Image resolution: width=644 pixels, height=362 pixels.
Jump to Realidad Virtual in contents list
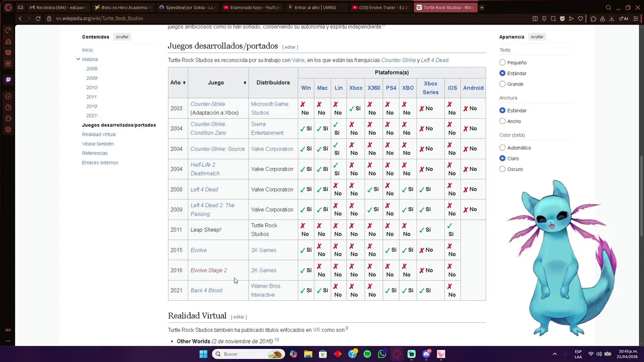[x=99, y=134]
